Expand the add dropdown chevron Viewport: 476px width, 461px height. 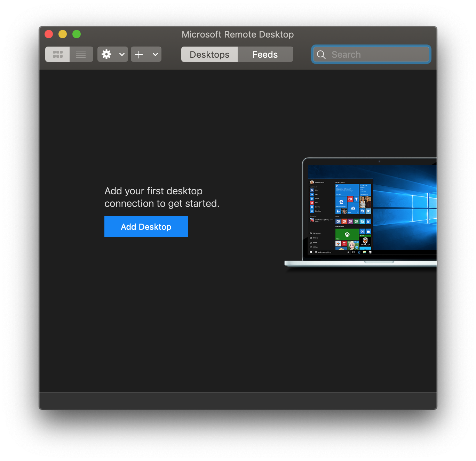155,54
